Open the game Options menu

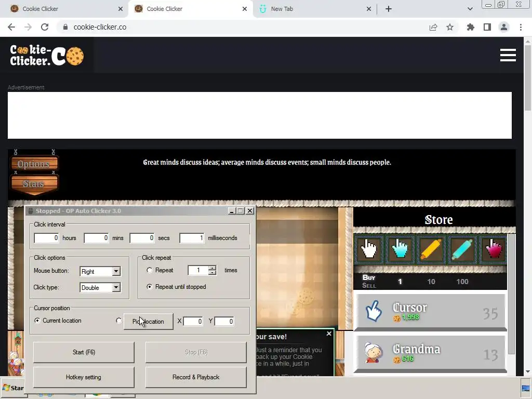[34, 164]
